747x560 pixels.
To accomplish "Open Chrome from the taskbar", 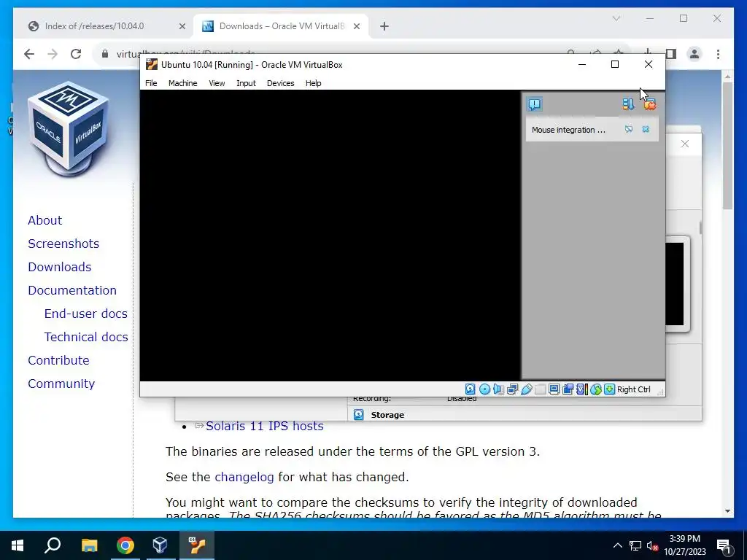I will (125, 545).
